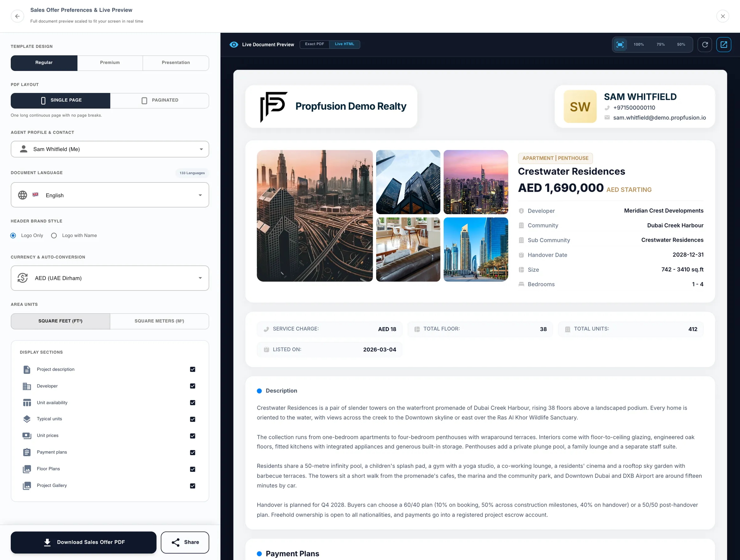Click the Floor Plans image icon
The image size is (740, 560).
click(27, 469)
